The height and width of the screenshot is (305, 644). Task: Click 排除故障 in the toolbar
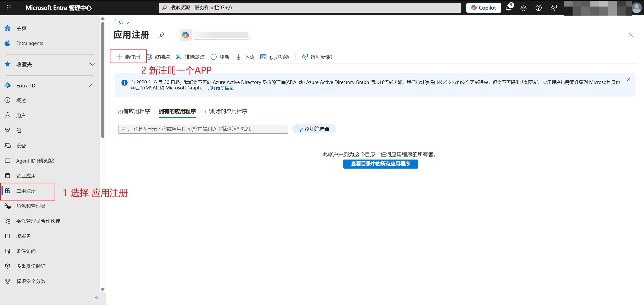[190, 57]
